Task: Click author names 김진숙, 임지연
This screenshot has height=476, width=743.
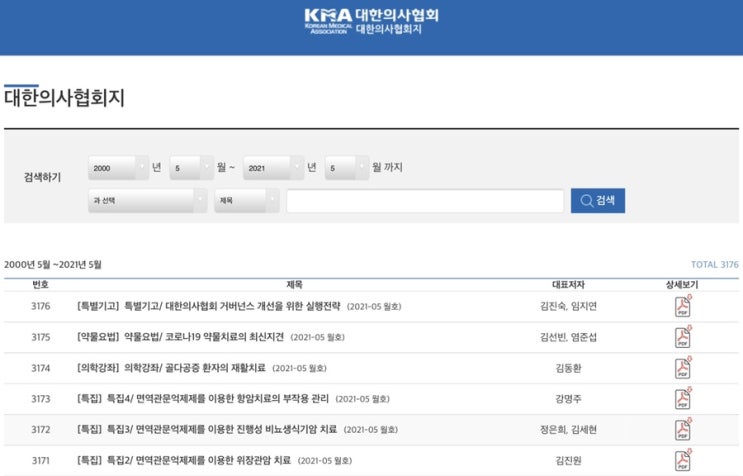Action: 568,306
